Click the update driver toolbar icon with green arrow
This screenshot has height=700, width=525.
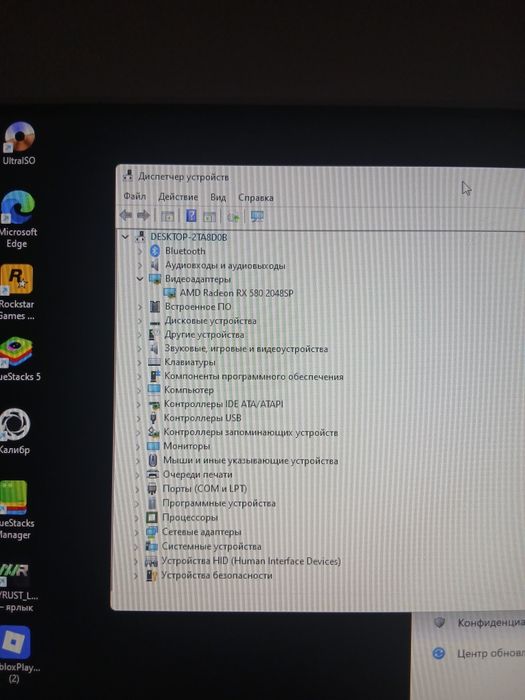tap(233, 217)
